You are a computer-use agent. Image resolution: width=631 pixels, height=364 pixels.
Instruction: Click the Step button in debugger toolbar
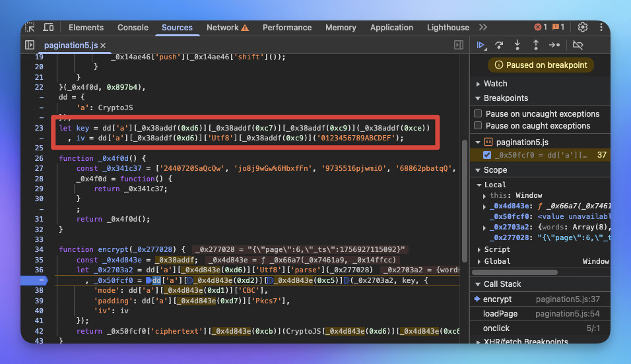coord(554,45)
